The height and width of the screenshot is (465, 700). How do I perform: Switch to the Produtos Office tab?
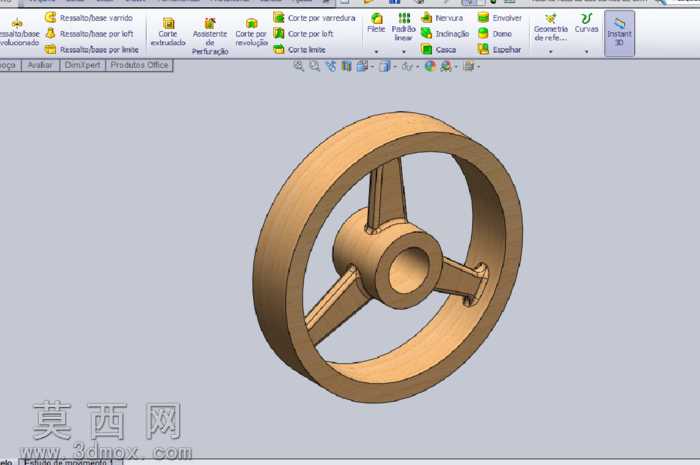coord(139,65)
